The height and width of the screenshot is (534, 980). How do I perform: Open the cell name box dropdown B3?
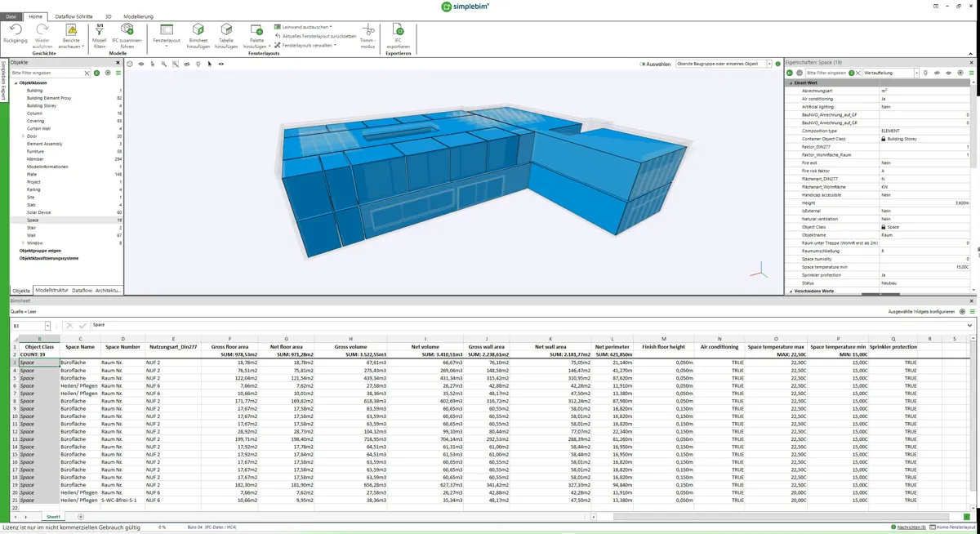coord(47,326)
